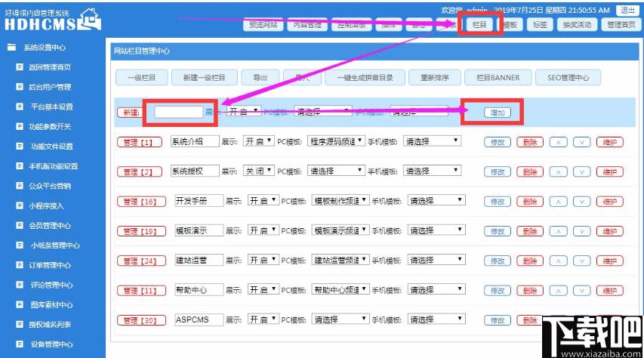
Task: Click the icon beside 平台基本设置
Action: tap(20, 106)
